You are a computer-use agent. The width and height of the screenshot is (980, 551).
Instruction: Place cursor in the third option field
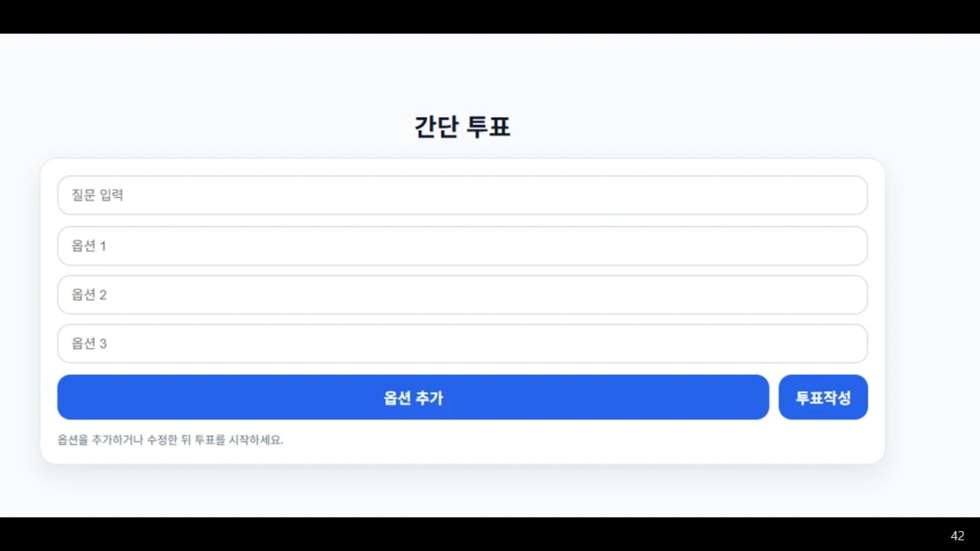(462, 344)
